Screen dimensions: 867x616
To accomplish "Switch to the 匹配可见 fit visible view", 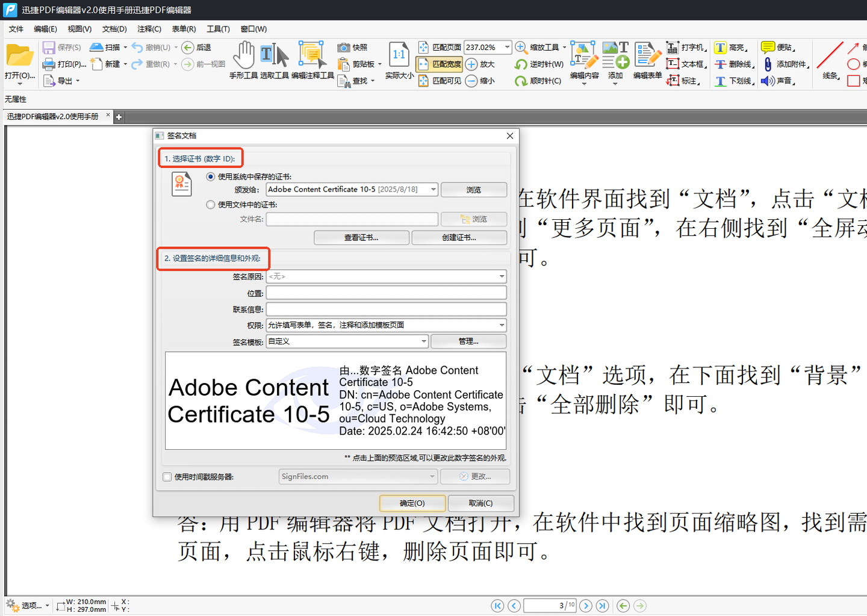I will tap(440, 81).
